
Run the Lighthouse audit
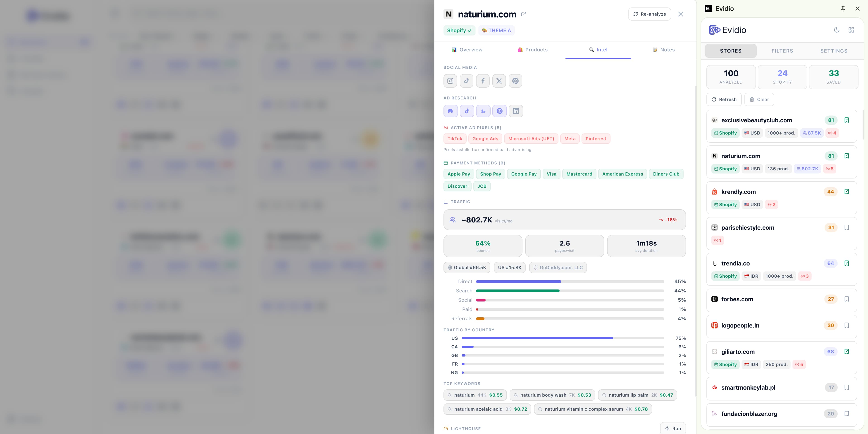click(672, 428)
